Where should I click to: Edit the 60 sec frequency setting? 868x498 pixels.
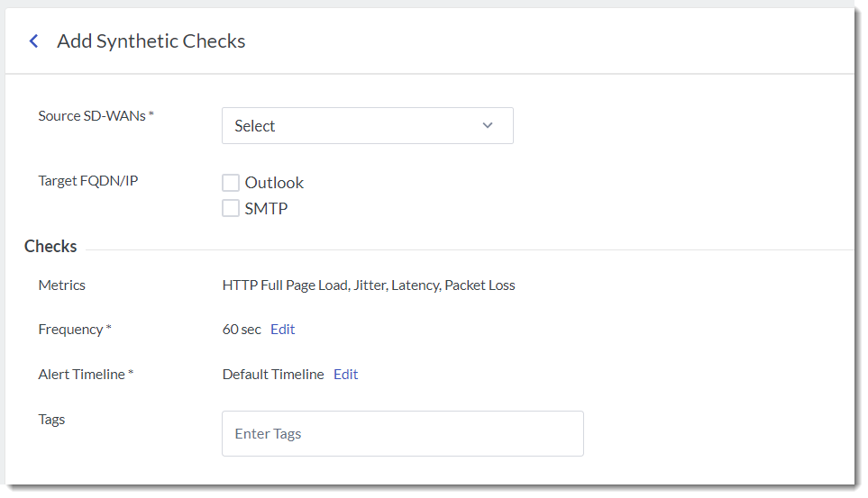tap(282, 330)
